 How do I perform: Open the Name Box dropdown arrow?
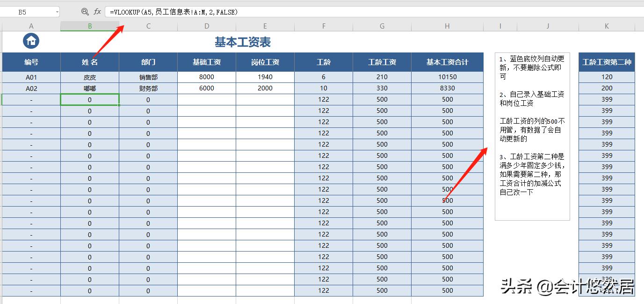tap(58, 12)
